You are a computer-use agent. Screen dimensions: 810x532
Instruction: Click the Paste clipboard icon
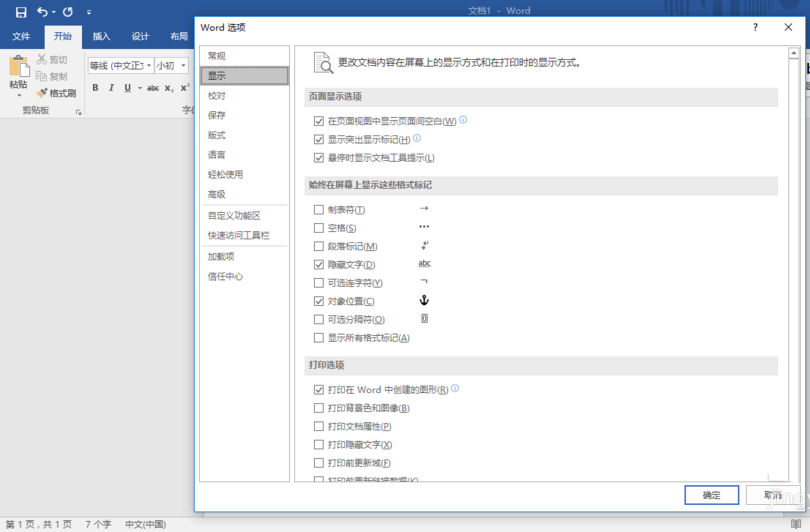18,68
